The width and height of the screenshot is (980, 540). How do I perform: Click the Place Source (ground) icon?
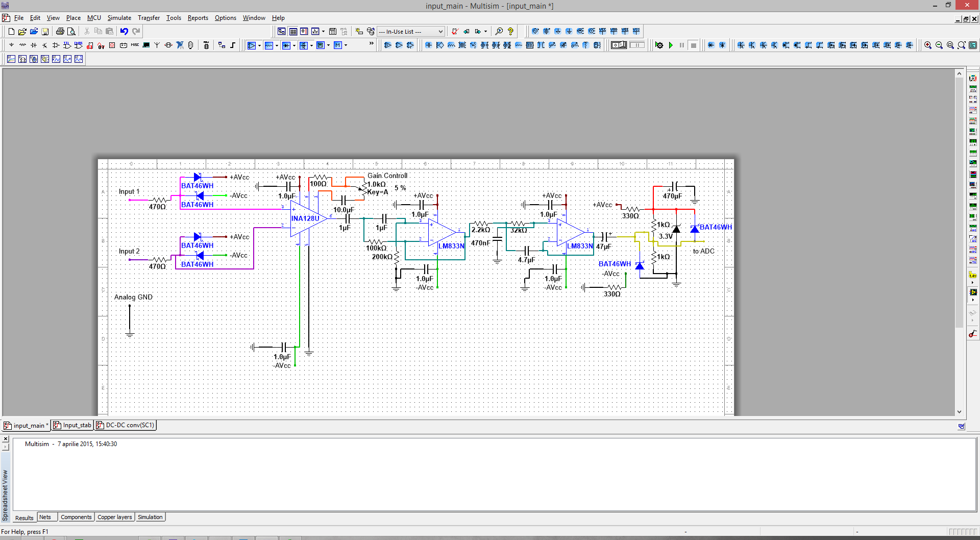point(11,45)
